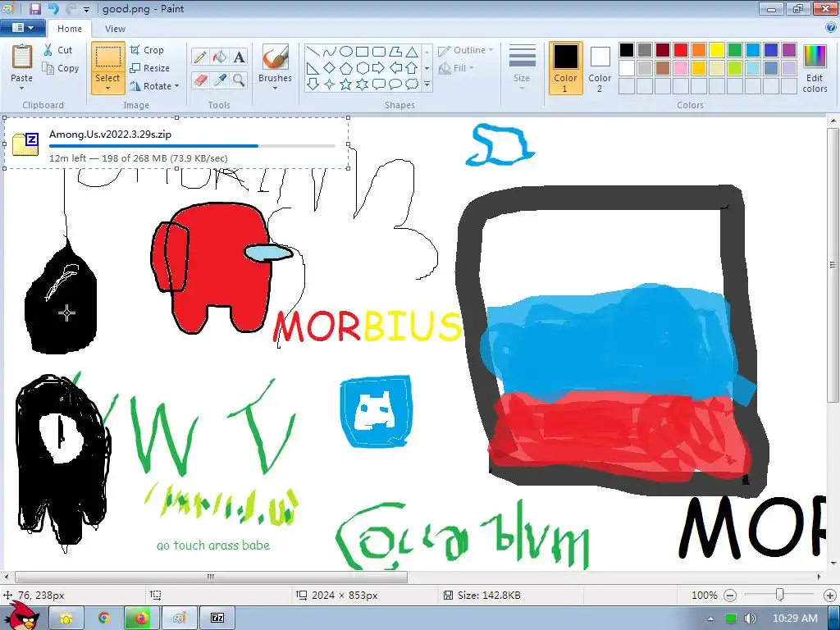Open Edit colors dialog

pos(815,68)
